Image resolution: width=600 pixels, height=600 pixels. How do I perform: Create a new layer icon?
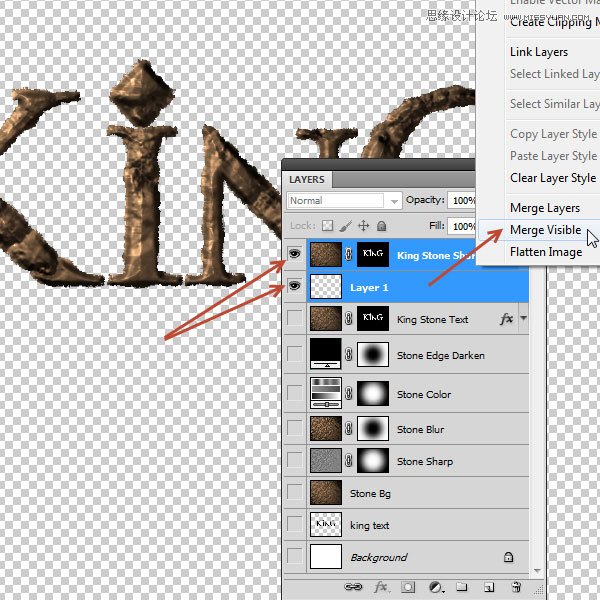pos(489,587)
